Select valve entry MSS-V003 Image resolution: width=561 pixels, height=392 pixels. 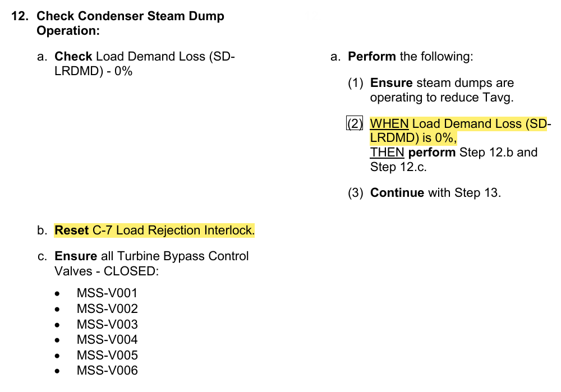coord(107,324)
